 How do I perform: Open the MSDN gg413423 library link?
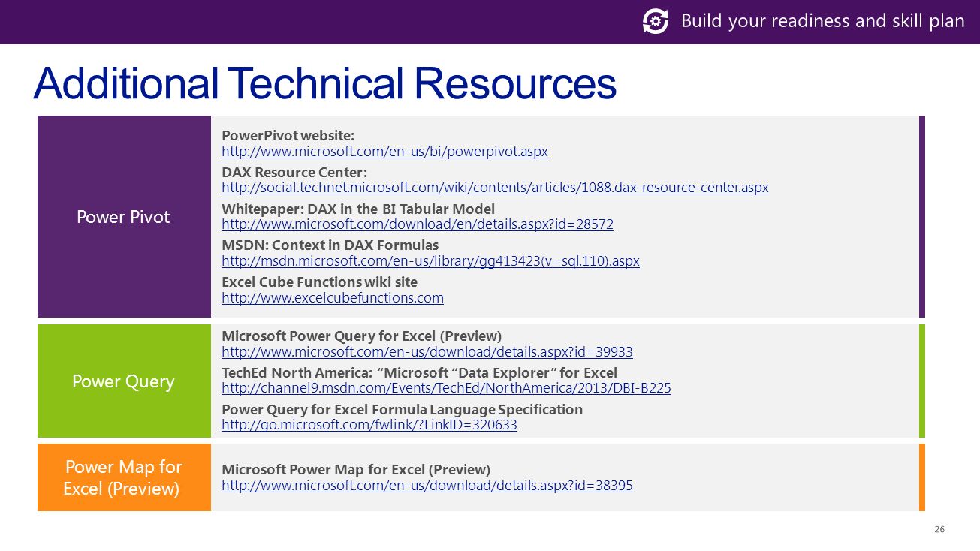(x=431, y=261)
